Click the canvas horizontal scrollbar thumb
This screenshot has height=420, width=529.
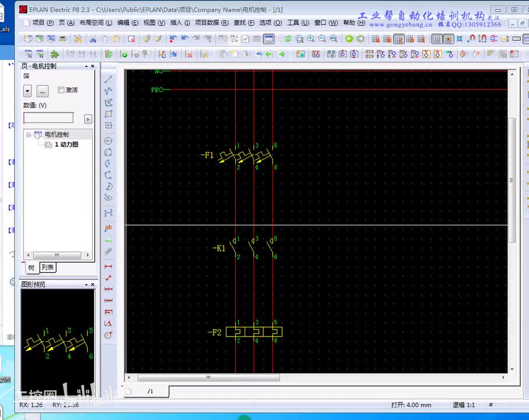[208, 377]
